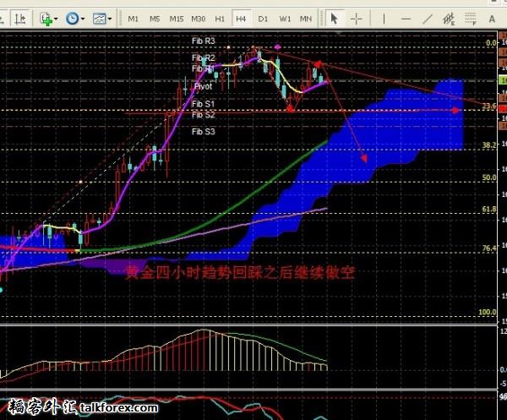
Task: Select the text label tool (A)
Action: click(493, 18)
